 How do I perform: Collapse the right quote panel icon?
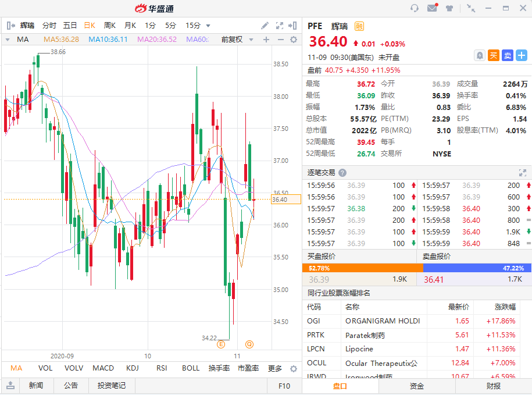point(292,26)
